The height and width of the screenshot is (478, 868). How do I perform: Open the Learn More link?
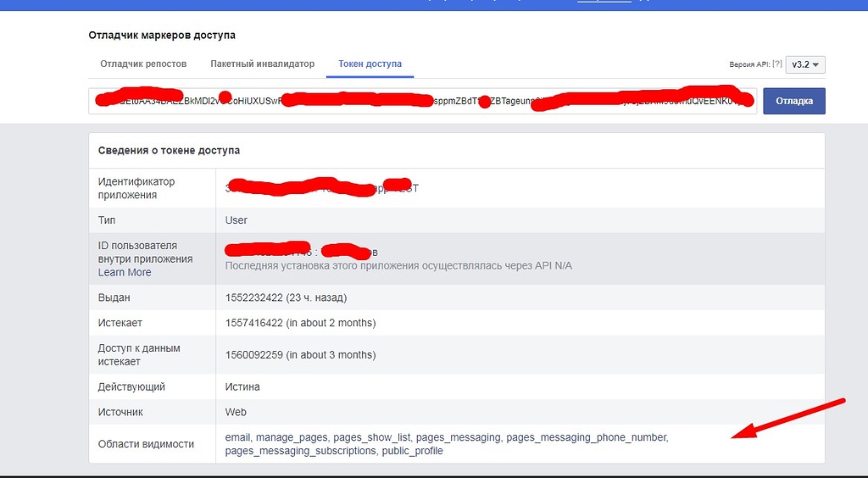click(x=125, y=272)
